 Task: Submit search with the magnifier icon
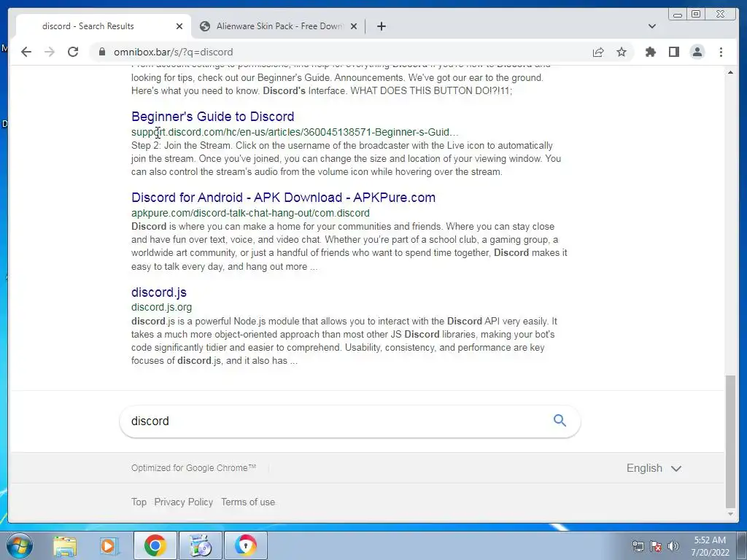pos(560,420)
